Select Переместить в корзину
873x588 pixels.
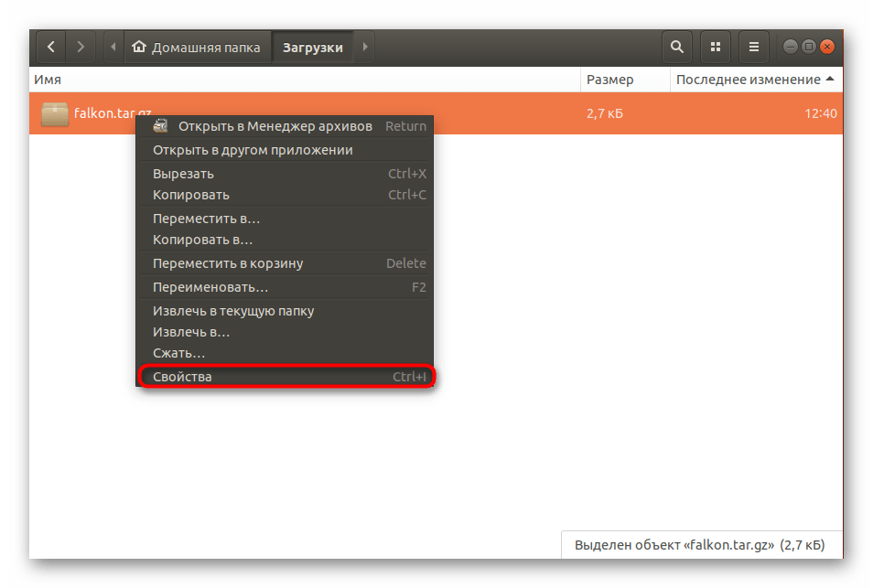pyautogui.click(x=228, y=263)
